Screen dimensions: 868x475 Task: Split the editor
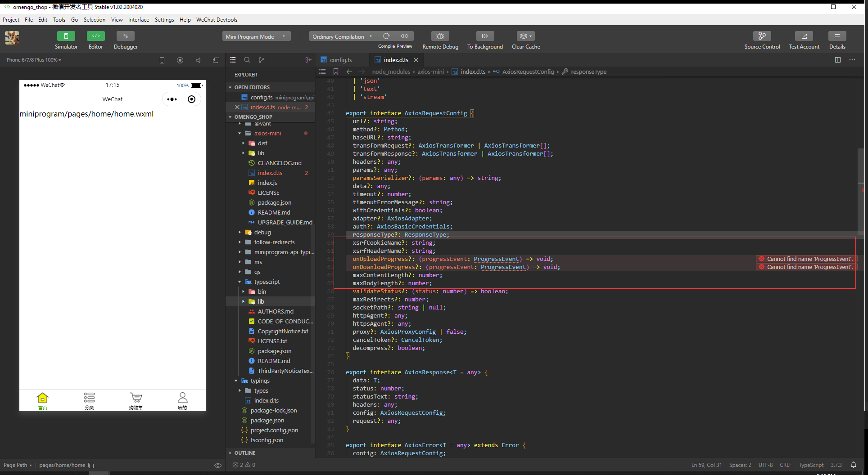coord(838,60)
